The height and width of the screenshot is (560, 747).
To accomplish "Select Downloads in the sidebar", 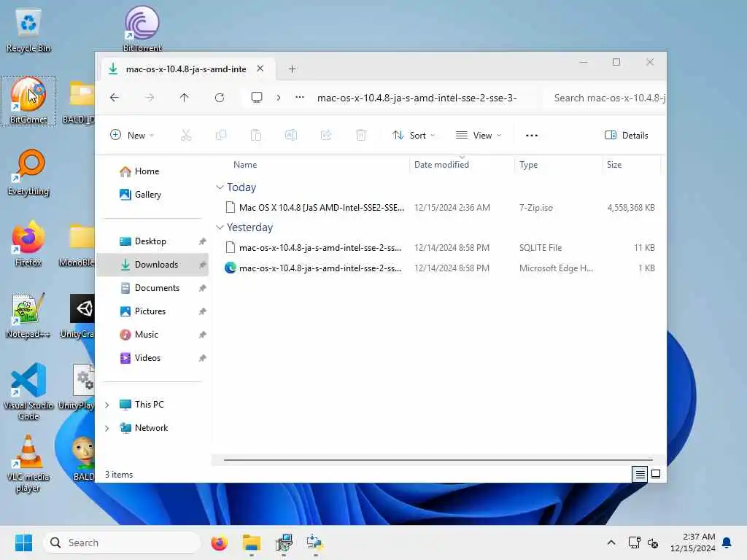I will click(153, 265).
